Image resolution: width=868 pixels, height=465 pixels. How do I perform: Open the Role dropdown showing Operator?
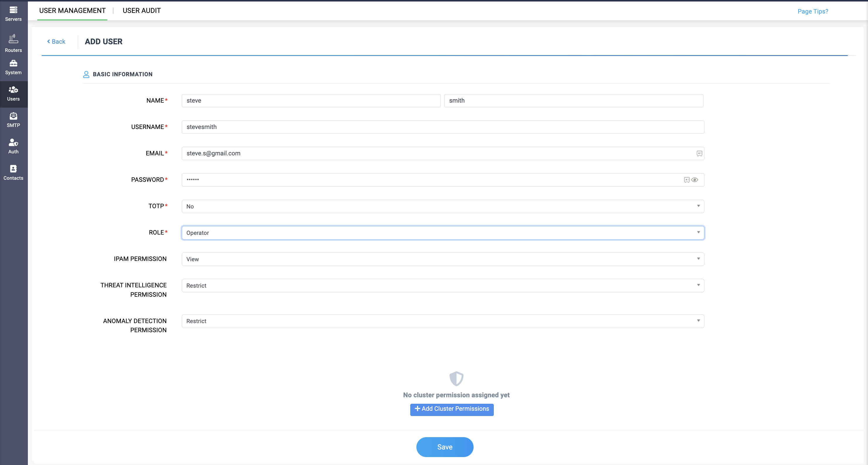(x=443, y=233)
